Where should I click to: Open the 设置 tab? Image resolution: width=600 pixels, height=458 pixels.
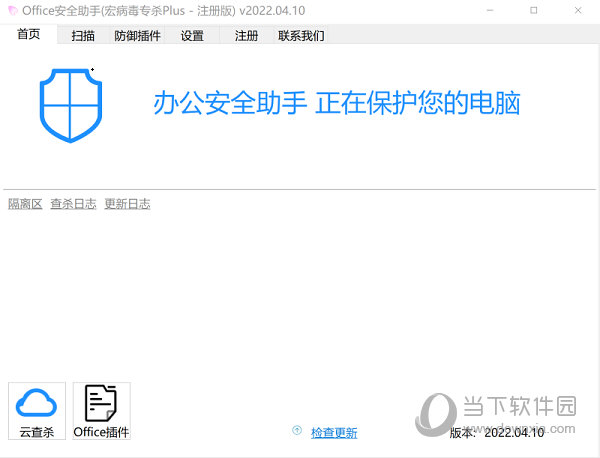point(192,36)
